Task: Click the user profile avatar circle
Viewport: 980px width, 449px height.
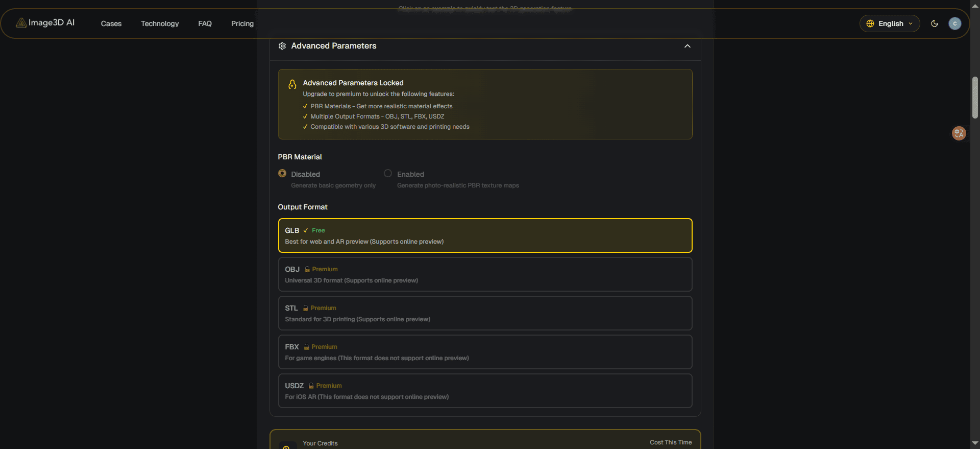Action: tap(954, 23)
